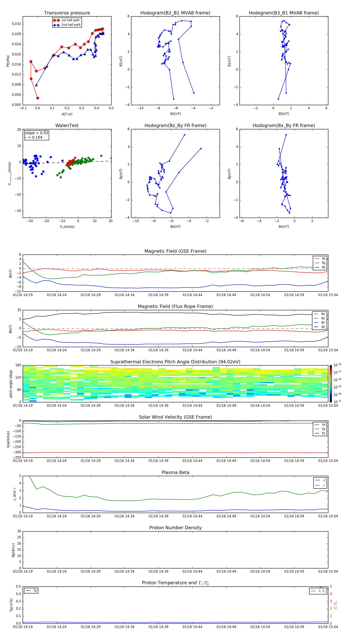Click '01/16 14:59' tick under velocity plot
Image resolution: width=351 pixels, height=644 pixels.
(x=294, y=461)
